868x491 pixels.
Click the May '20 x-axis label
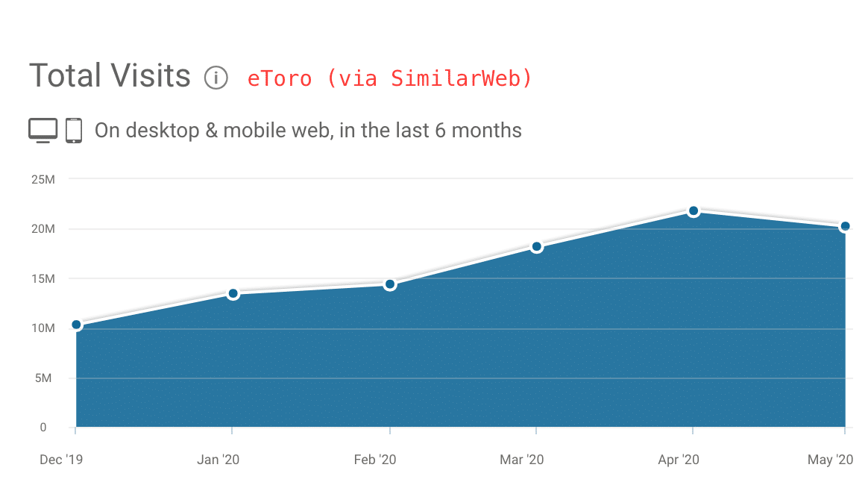tap(830, 460)
